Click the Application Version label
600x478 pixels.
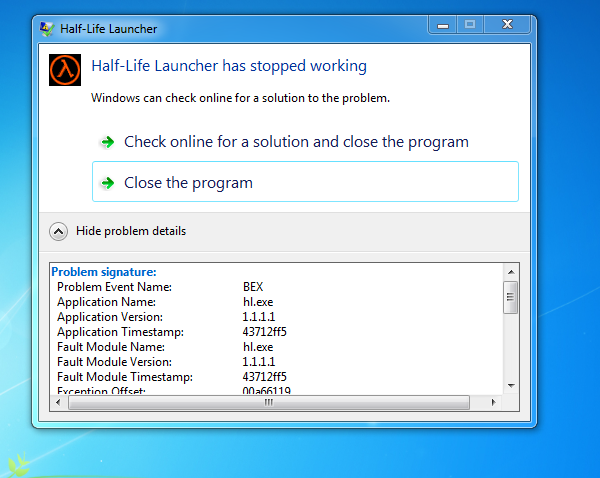pos(110,317)
